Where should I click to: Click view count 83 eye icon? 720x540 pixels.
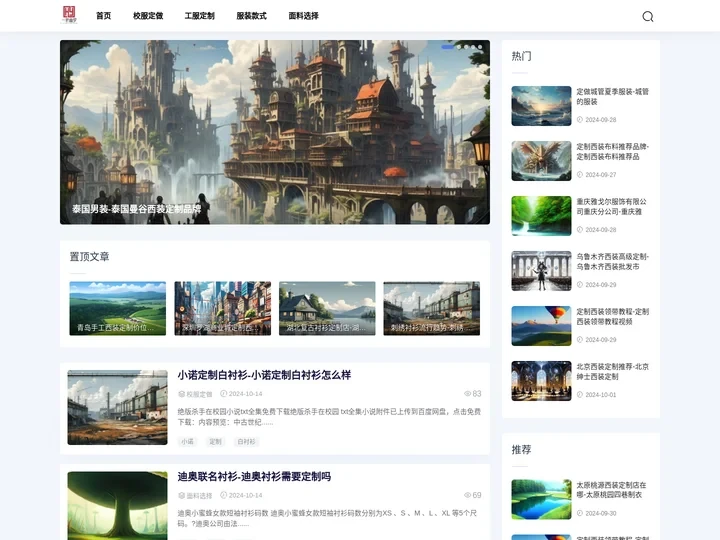click(467, 394)
